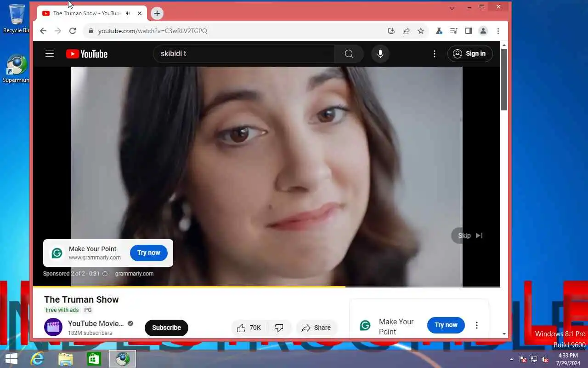Select Supermium desktop shortcut

click(x=17, y=69)
